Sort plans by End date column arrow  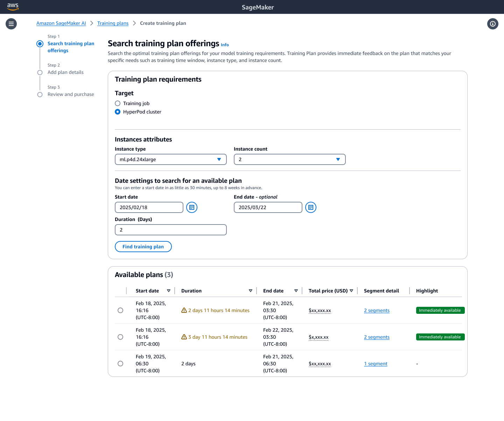click(296, 291)
